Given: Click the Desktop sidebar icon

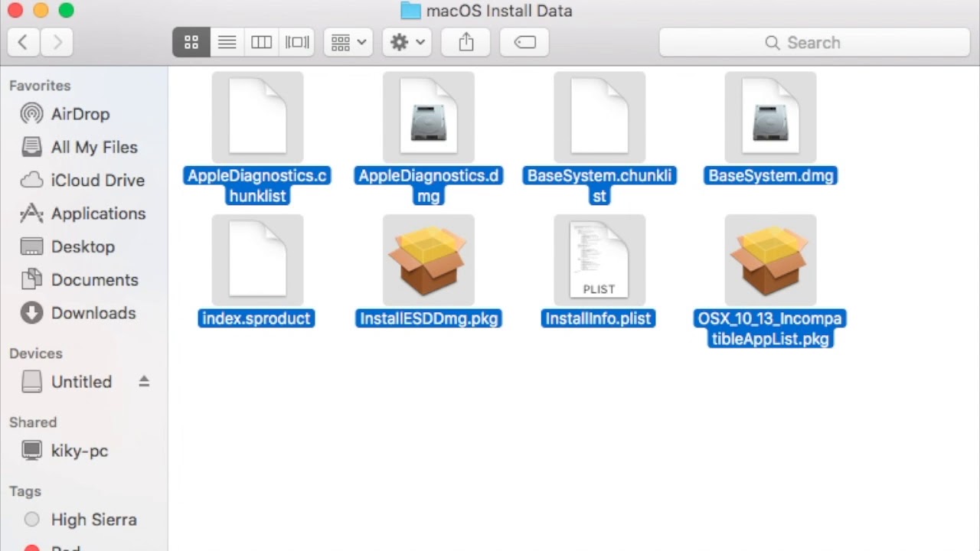Looking at the screenshot, I should point(31,246).
